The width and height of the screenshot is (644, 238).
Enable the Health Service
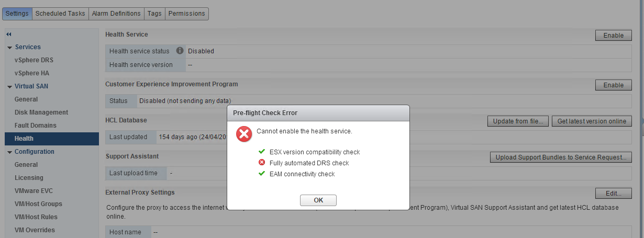point(614,36)
